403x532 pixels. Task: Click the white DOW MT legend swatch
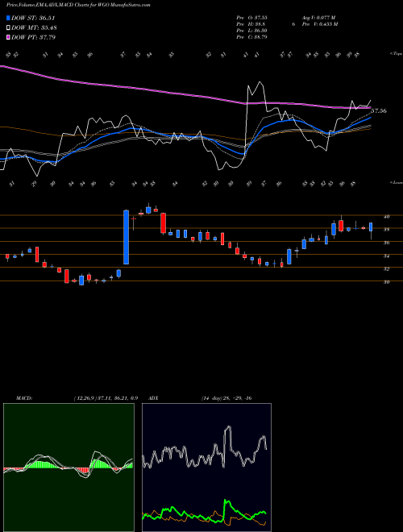click(x=8, y=27)
